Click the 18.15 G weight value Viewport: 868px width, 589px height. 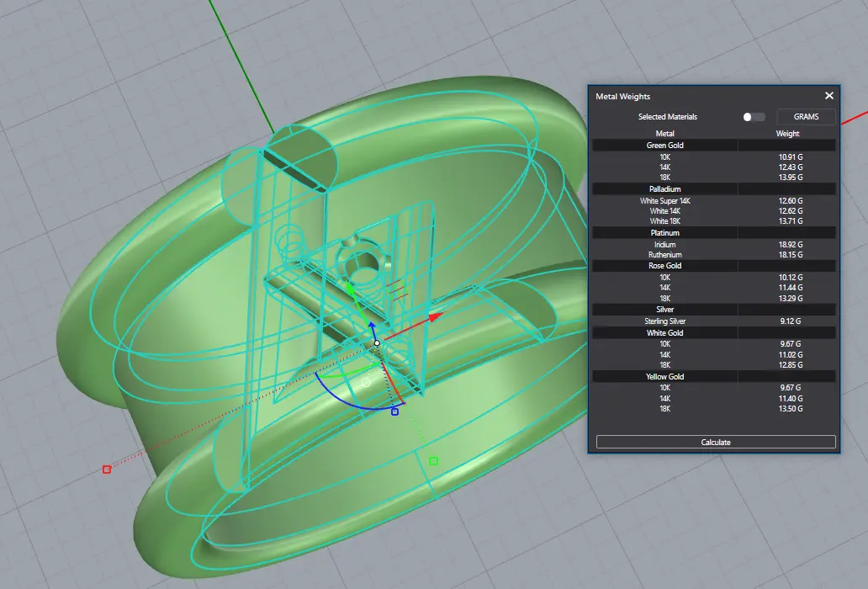coord(791,255)
